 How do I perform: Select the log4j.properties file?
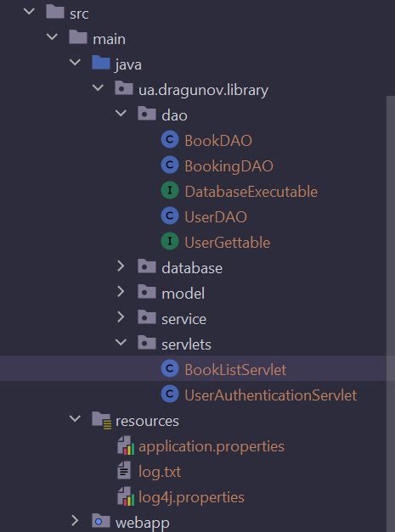(191, 497)
